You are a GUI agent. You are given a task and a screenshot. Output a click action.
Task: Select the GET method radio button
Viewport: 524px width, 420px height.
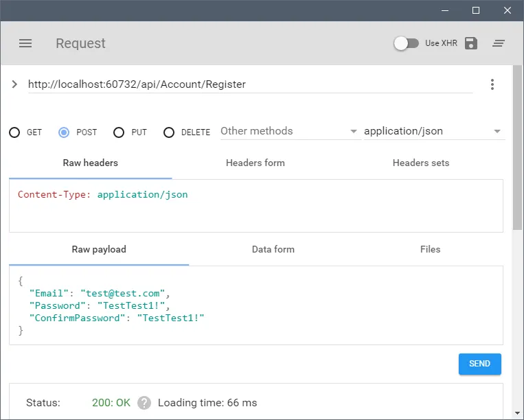coord(14,132)
